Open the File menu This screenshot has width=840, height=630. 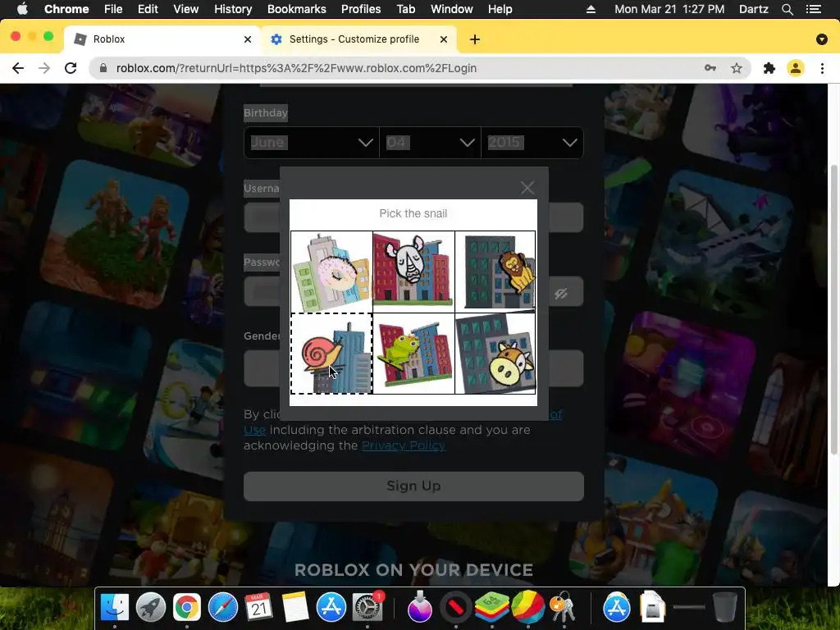(x=113, y=9)
